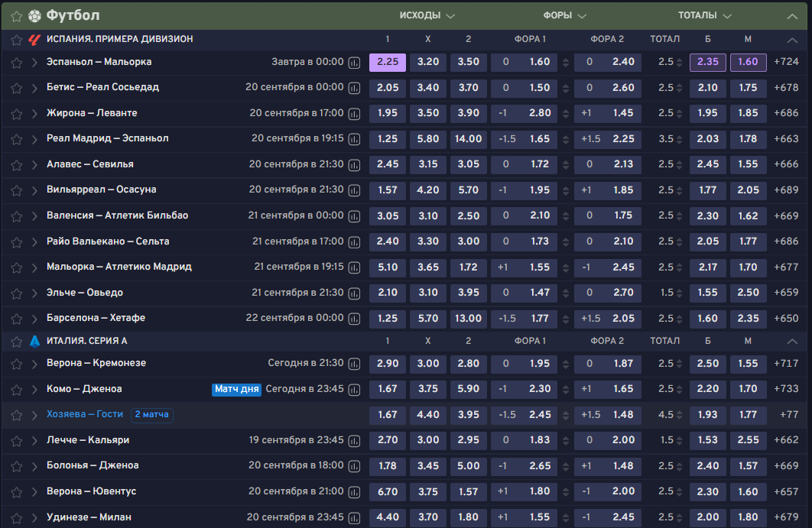This screenshot has width=812, height=528.
Task: Open statistics icon for Эспаньол – Мальорка
Action: tap(354, 63)
